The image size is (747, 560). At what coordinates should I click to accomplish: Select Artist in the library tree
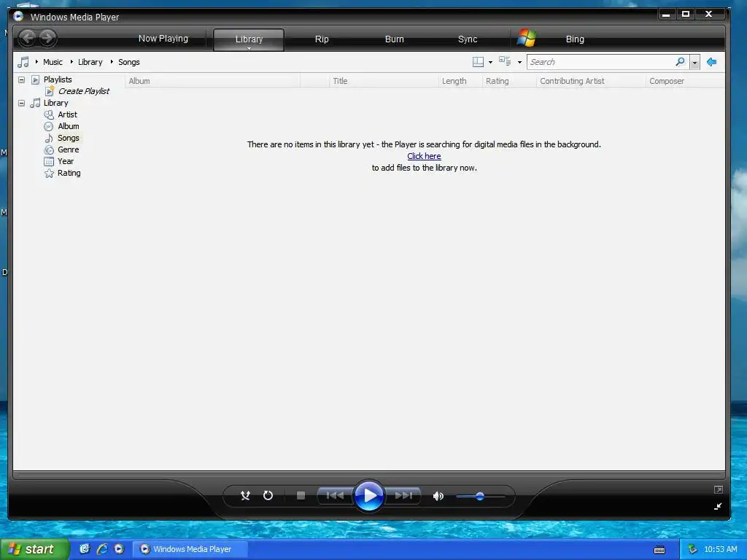(67, 114)
